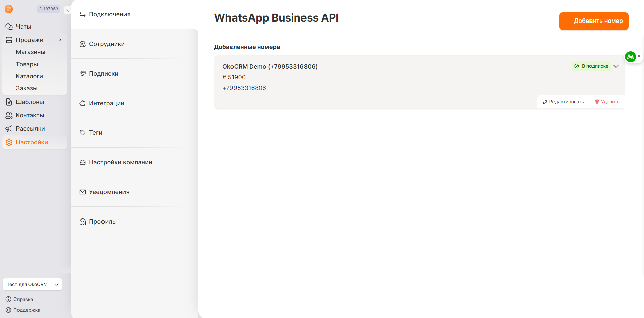
Task: Open the Справка link
Action: click(x=20, y=299)
